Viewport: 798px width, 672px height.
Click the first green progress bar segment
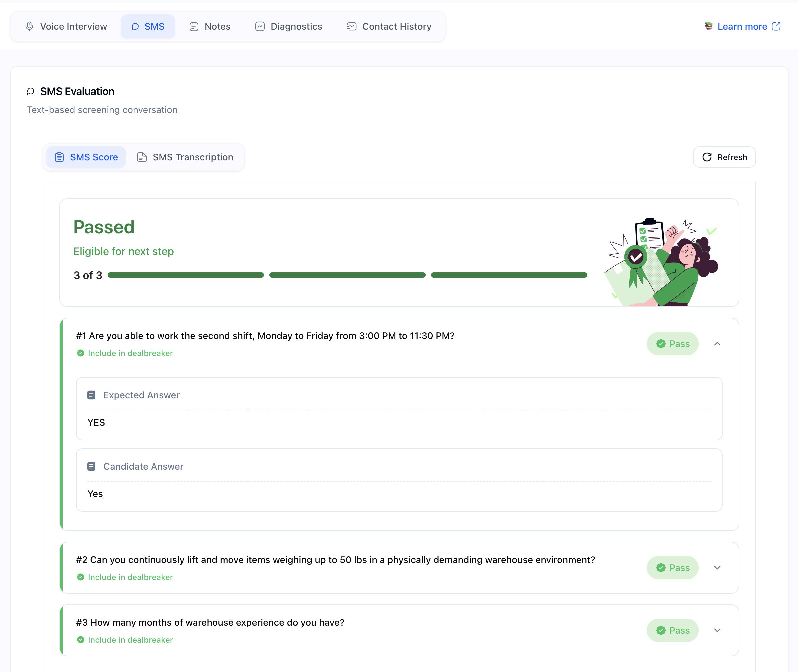pos(186,275)
